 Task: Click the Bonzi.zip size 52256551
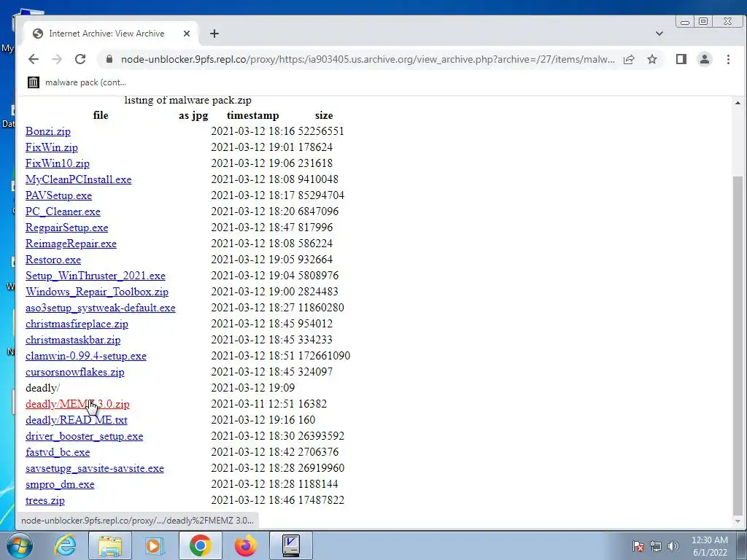[x=321, y=131]
